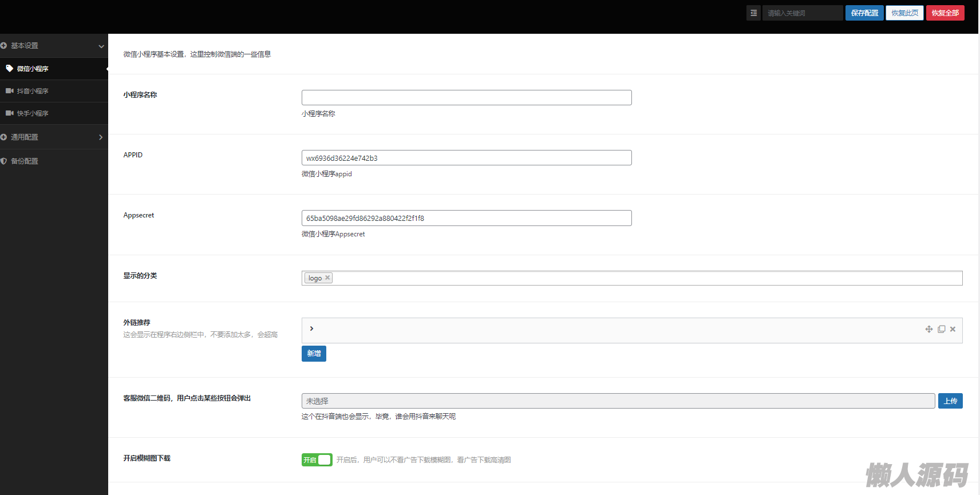Screen dimensions: 980x495
Task: Click 新增 to add a link item
Action: click(x=314, y=354)
